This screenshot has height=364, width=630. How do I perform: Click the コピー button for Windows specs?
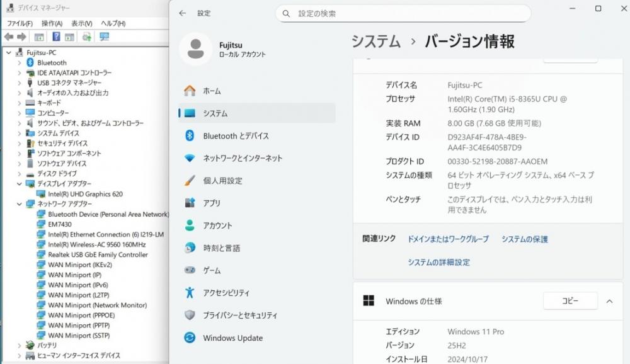(x=570, y=301)
